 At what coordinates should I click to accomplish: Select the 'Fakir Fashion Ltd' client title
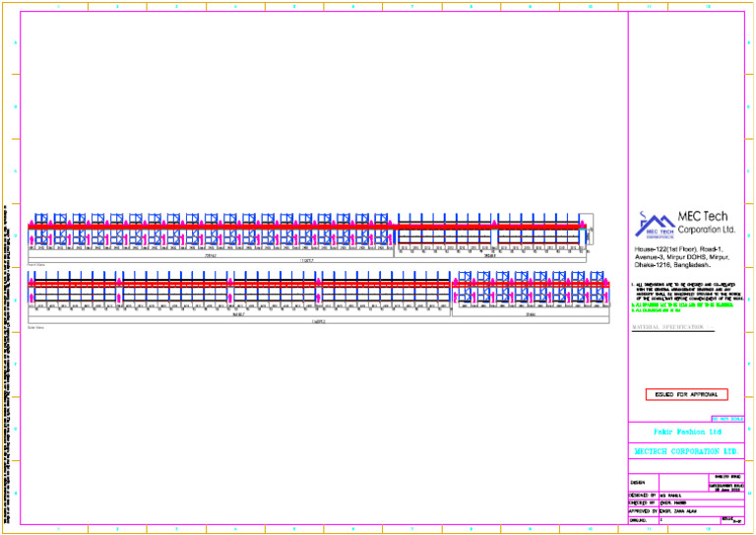point(687,432)
